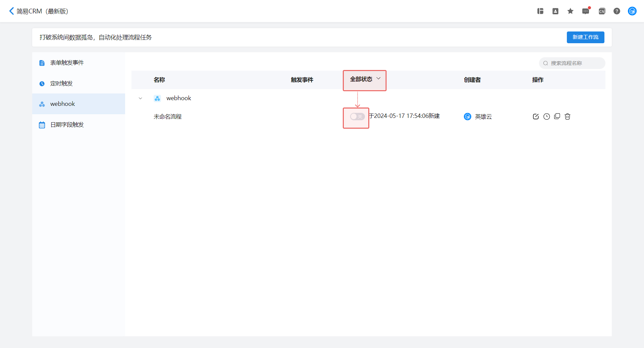Screen dimensions: 644x348
Task: Open the workbench layout icon
Action: point(540,11)
